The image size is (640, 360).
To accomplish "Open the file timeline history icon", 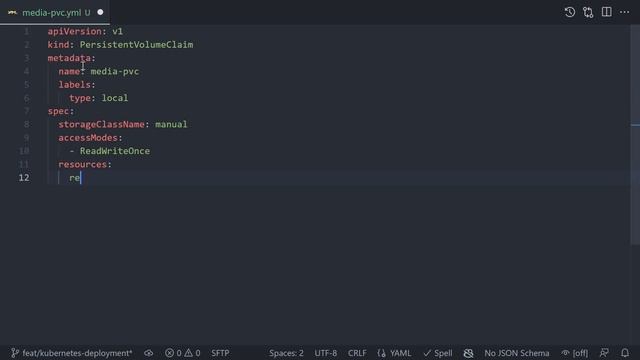I will [x=570, y=12].
